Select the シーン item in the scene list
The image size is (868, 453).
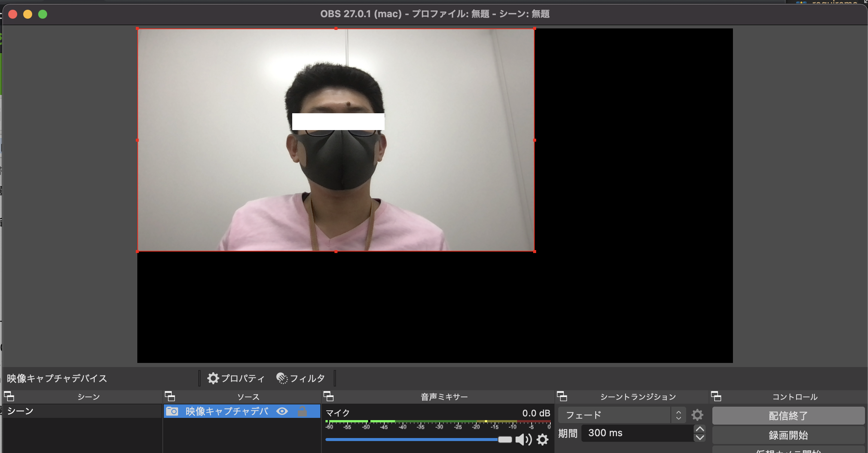click(56, 411)
